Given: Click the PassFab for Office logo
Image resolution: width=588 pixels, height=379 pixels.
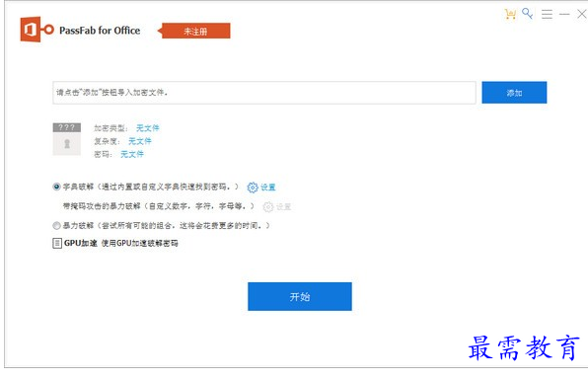Looking at the screenshot, I should [37, 30].
